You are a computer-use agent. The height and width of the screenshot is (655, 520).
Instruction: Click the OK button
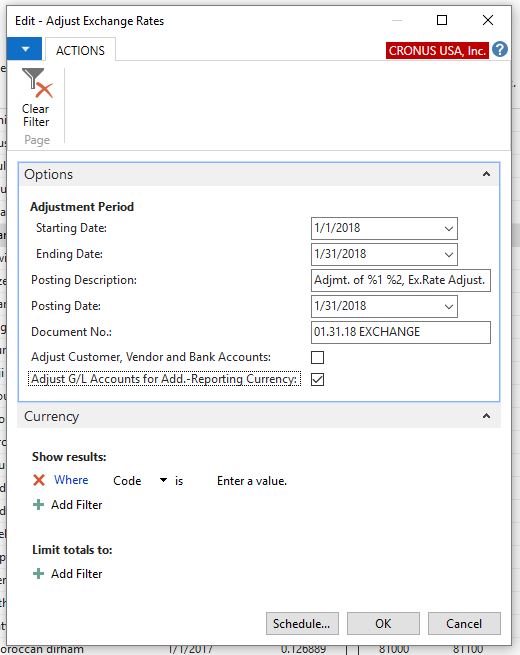point(383,624)
